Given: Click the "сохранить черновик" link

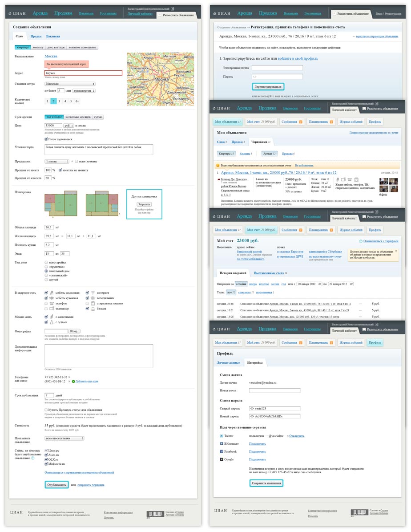Looking at the screenshot, I should tap(91, 484).
